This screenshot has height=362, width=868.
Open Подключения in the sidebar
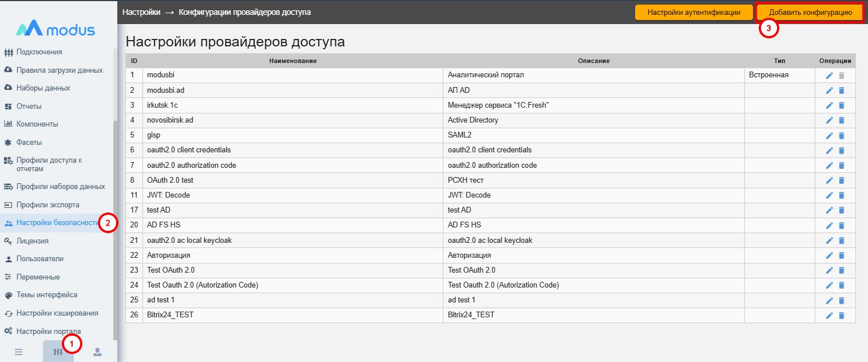click(x=39, y=52)
